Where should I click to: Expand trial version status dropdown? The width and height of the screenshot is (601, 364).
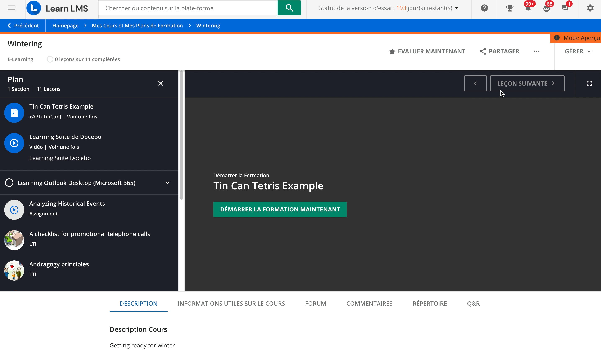pos(457,8)
